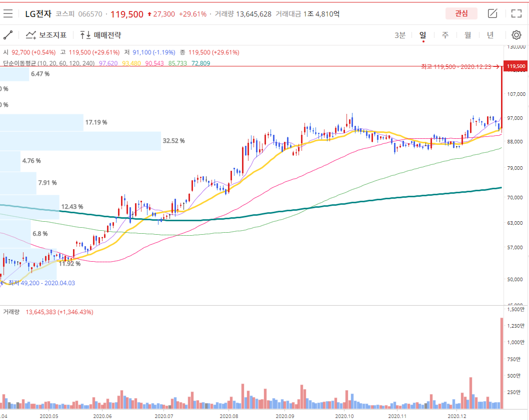Viewport: 529px width, 420px height.
Task: Switch to the 3분 timeframe
Action: tap(400, 35)
